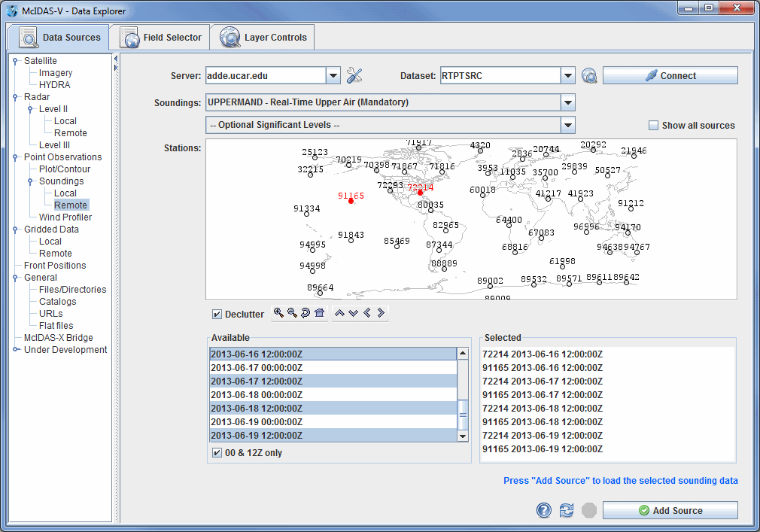Click the refresh icon near Add Source
This screenshot has height=532, width=760.
coord(566,510)
